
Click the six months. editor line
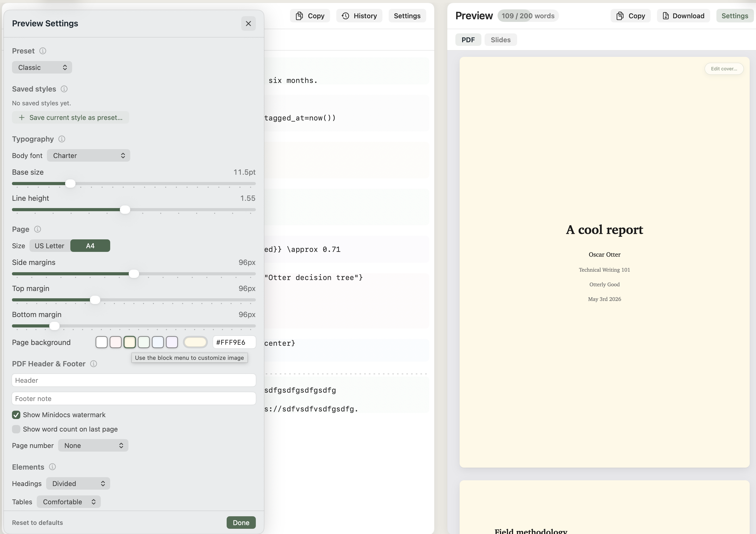coord(293,80)
